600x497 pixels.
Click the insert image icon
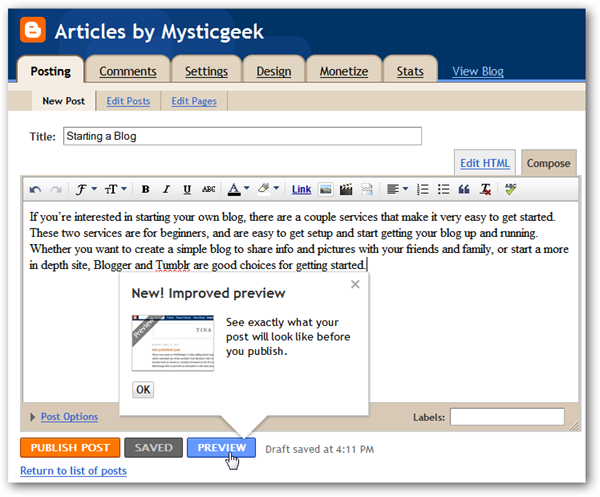[325, 189]
